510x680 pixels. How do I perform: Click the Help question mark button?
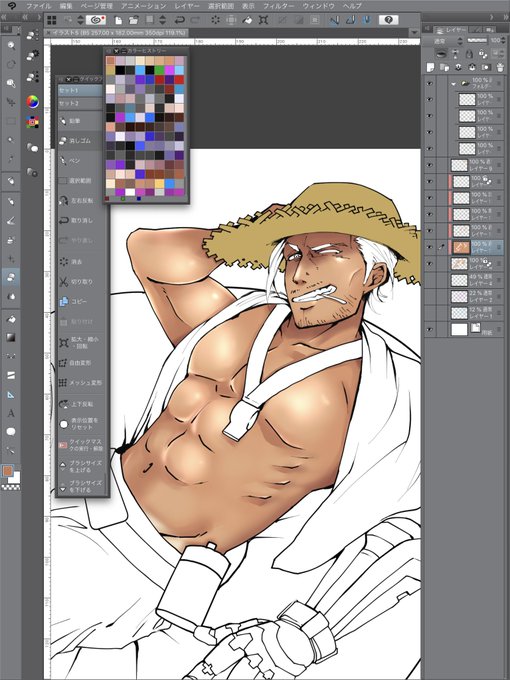(389, 20)
